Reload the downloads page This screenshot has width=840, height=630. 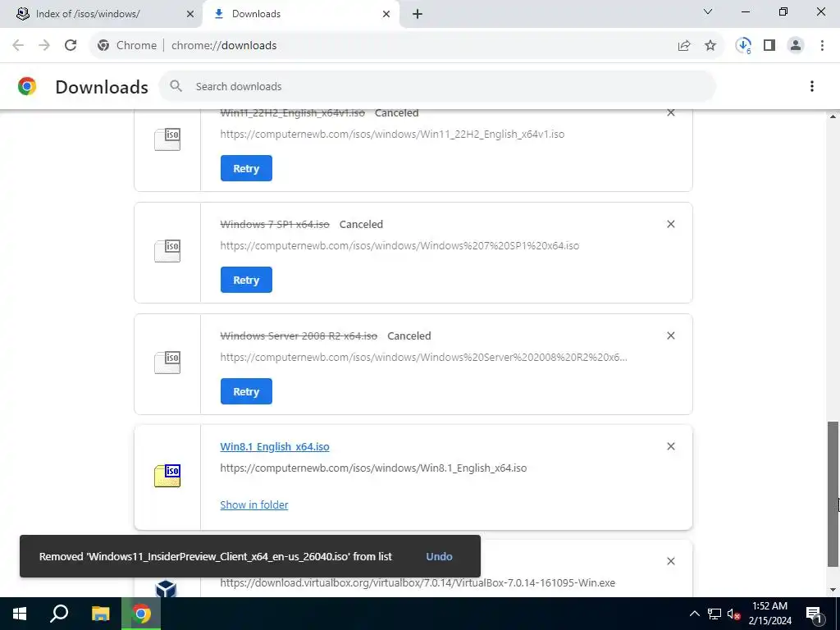point(71,46)
